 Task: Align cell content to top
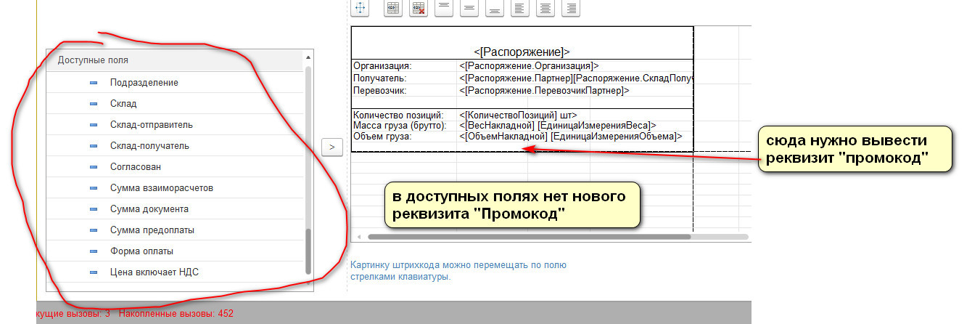pyautogui.click(x=444, y=8)
